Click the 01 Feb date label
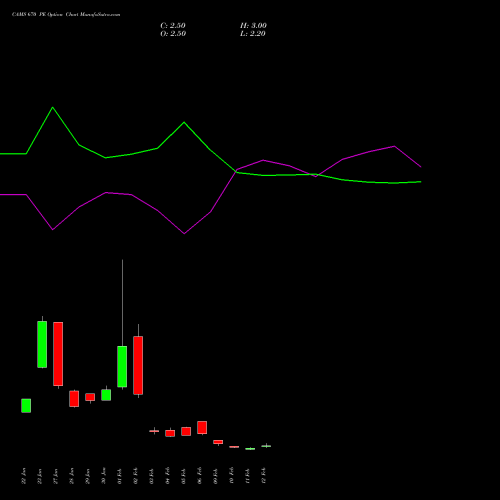The width and height of the screenshot is (500, 500). (x=120, y=476)
